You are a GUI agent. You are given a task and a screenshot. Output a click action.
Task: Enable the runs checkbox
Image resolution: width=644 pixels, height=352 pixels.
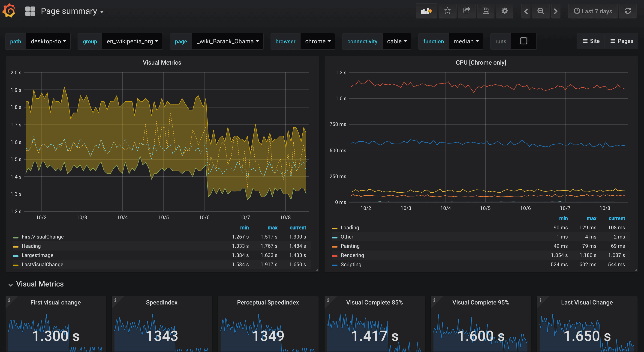(523, 41)
